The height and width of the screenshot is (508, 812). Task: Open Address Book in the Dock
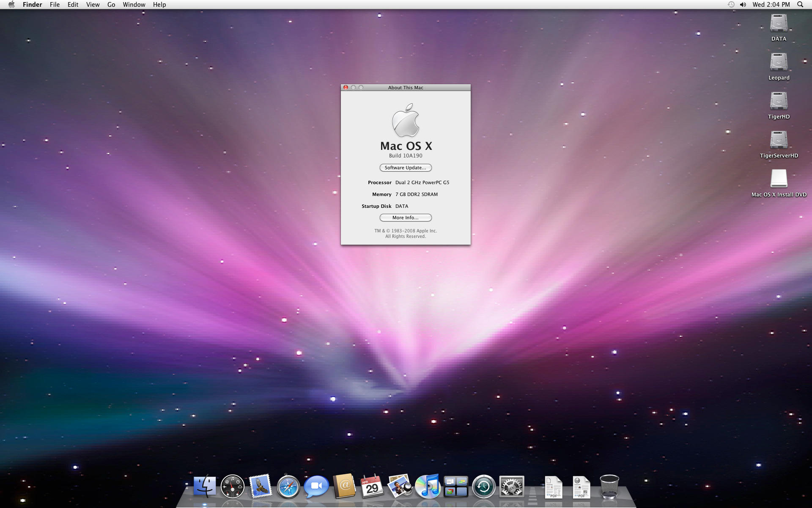(344, 486)
